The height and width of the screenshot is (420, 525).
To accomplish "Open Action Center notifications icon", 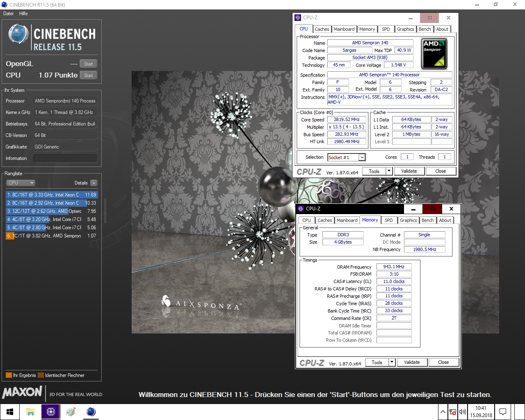I will [x=502, y=412].
